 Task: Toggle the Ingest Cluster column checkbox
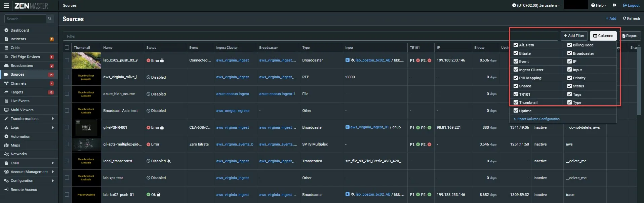(x=516, y=70)
